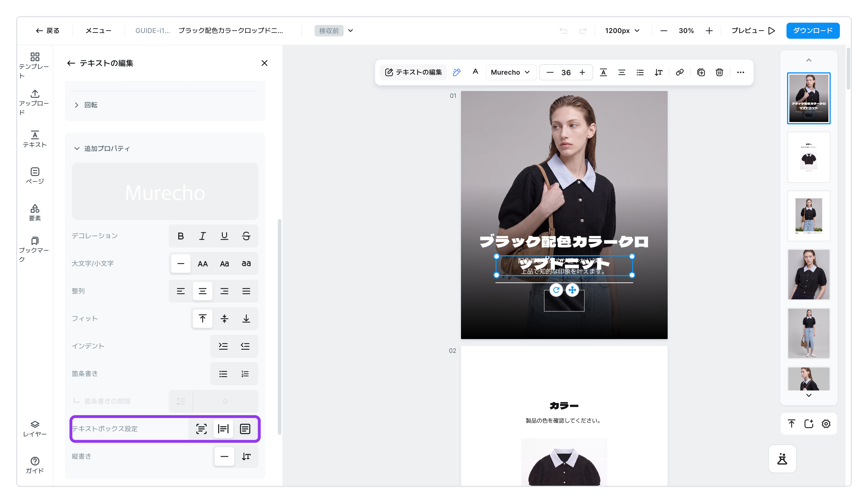Screen dimensions: 868x503
Task: Select right alignment in 整列 row
Action: tap(224, 291)
